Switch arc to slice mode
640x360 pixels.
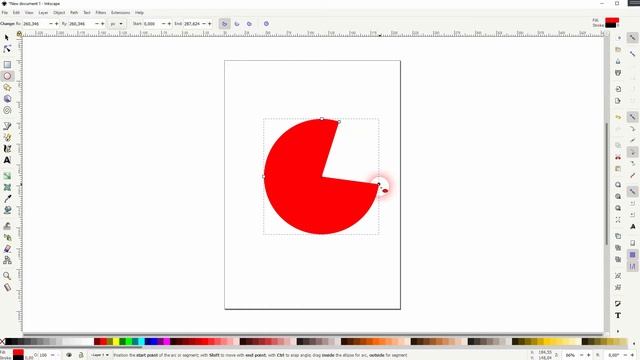coord(224,24)
